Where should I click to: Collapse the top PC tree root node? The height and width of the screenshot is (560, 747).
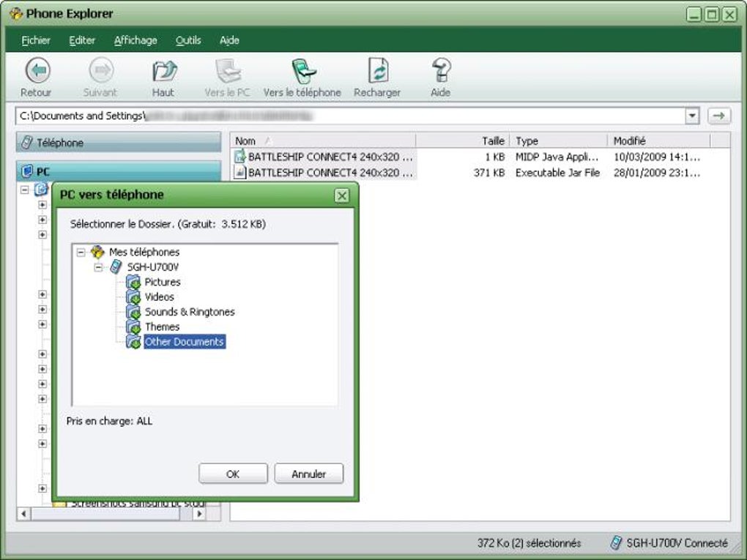pos(25,190)
